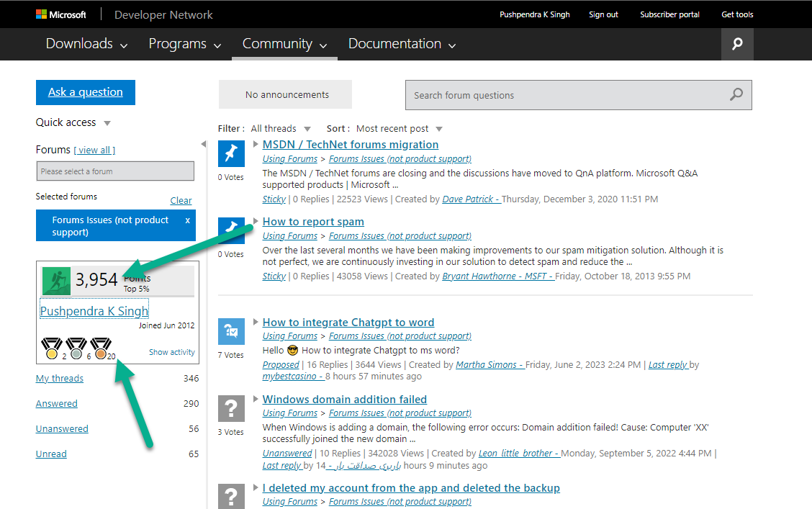Click Unanswered status on Windows domain thread

click(x=287, y=454)
